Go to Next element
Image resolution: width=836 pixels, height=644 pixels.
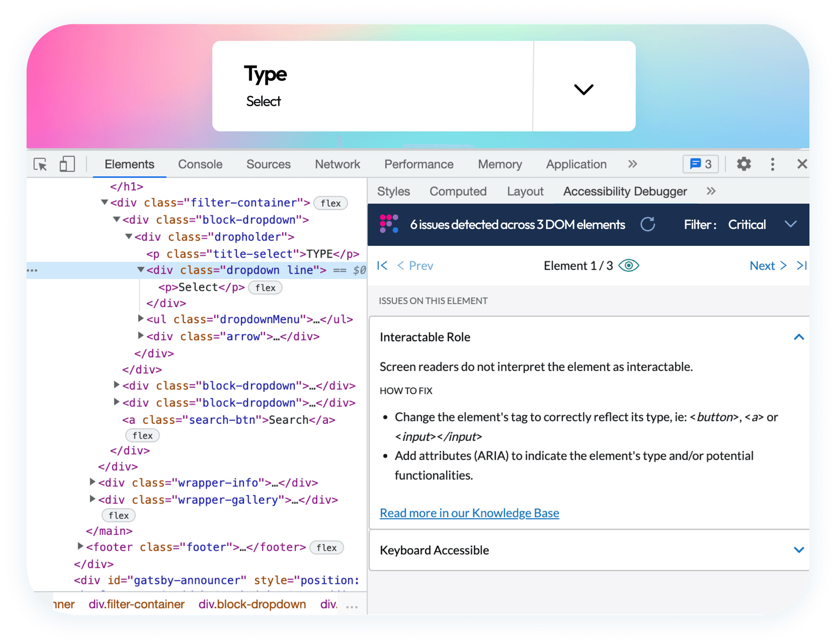click(768, 265)
